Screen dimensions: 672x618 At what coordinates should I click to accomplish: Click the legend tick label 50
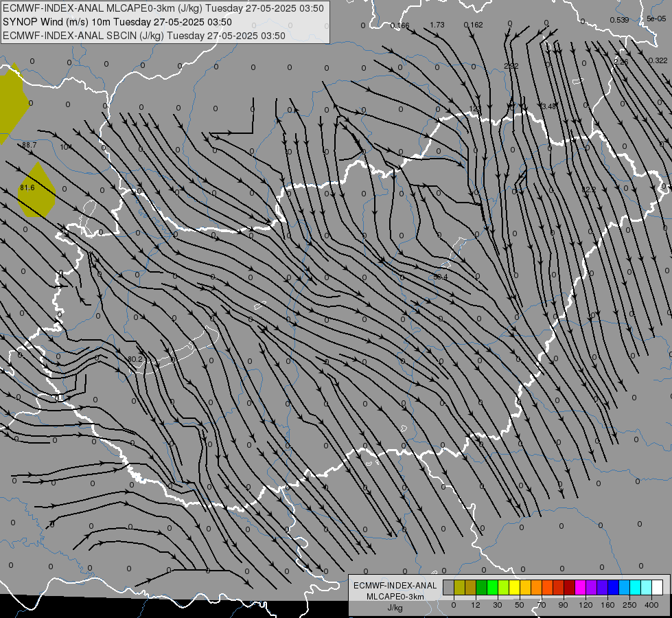pyautogui.click(x=520, y=605)
